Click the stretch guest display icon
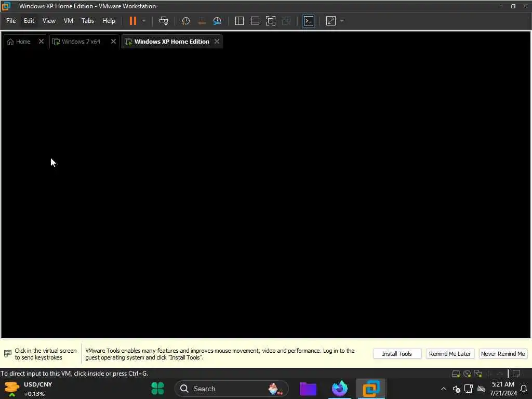Viewport: 532px width, 399px height. tap(331, 21)
